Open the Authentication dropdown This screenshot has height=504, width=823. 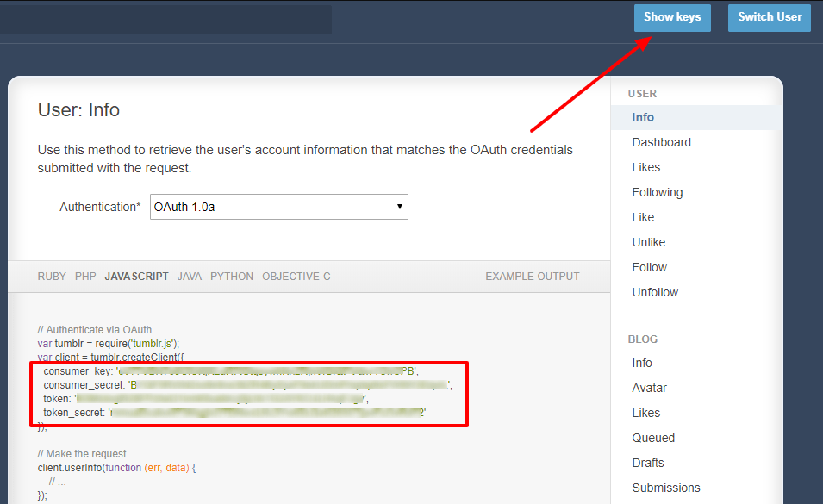point(278,207)
